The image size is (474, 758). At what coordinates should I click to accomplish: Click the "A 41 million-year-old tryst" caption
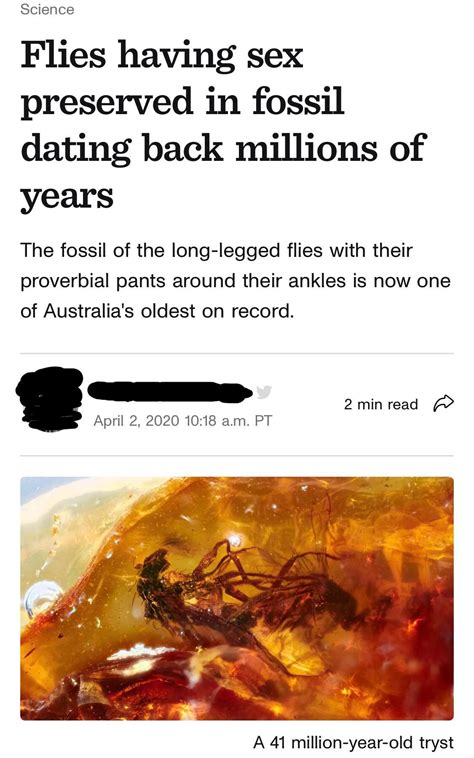tap(353, 742)
